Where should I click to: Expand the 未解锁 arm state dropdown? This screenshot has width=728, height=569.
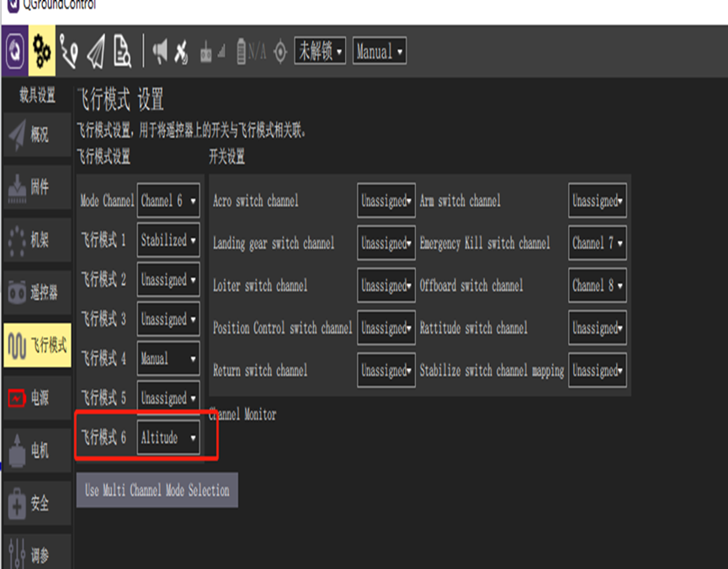point(320,51)
